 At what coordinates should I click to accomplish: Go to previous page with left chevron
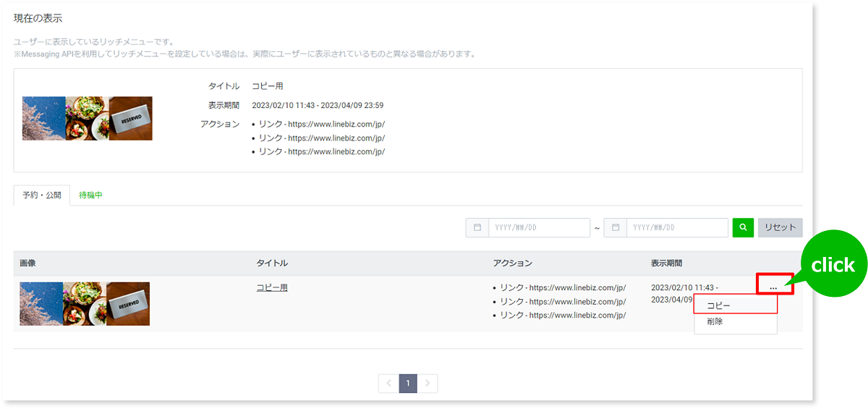coord(388,383)
